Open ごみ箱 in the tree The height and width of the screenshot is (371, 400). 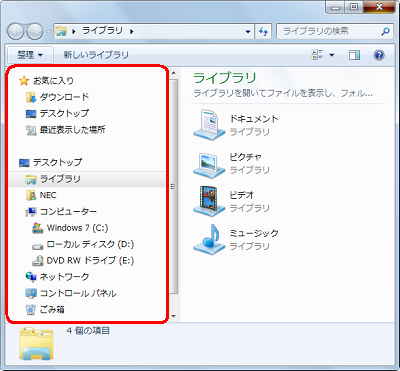(x=52, y=310)
